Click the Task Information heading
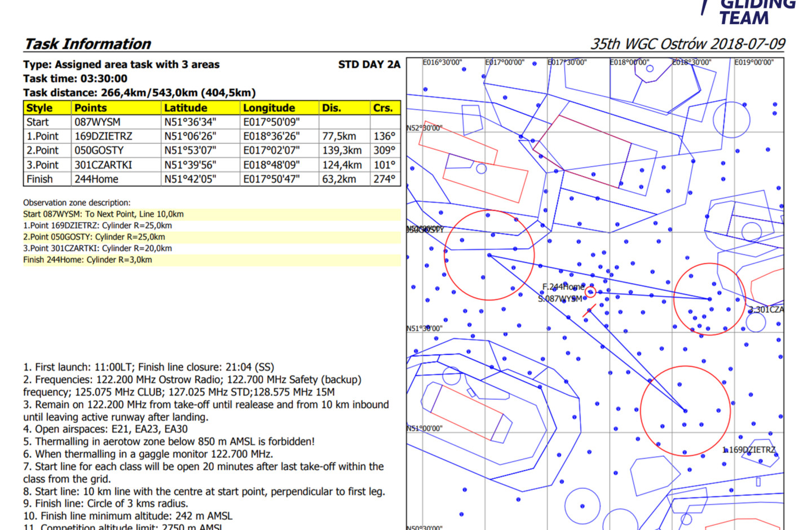The height and width of the screenshot is (530, 812). click(88, 44)
